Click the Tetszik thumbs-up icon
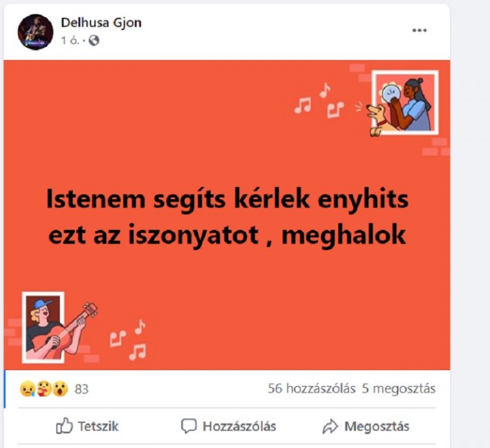The image size is (490, 448). point(64,426)
